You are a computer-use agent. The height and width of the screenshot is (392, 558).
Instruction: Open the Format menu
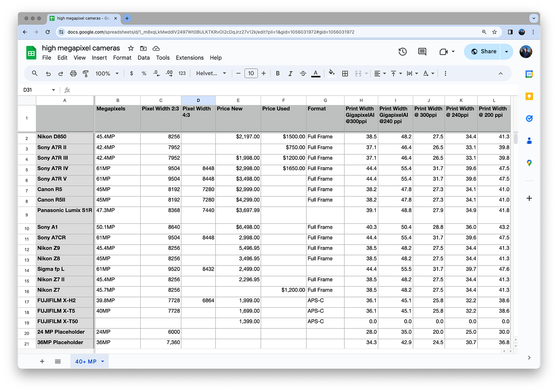tap(122, 57)
